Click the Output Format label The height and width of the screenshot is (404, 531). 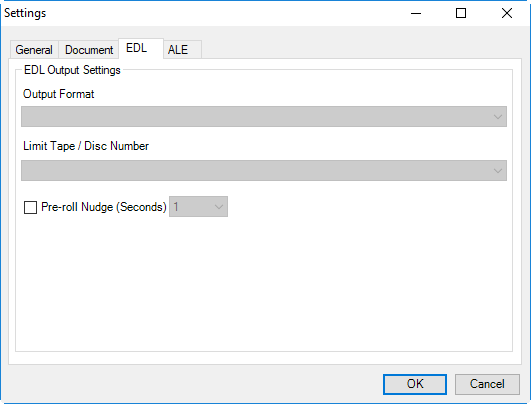coord(59,94)
